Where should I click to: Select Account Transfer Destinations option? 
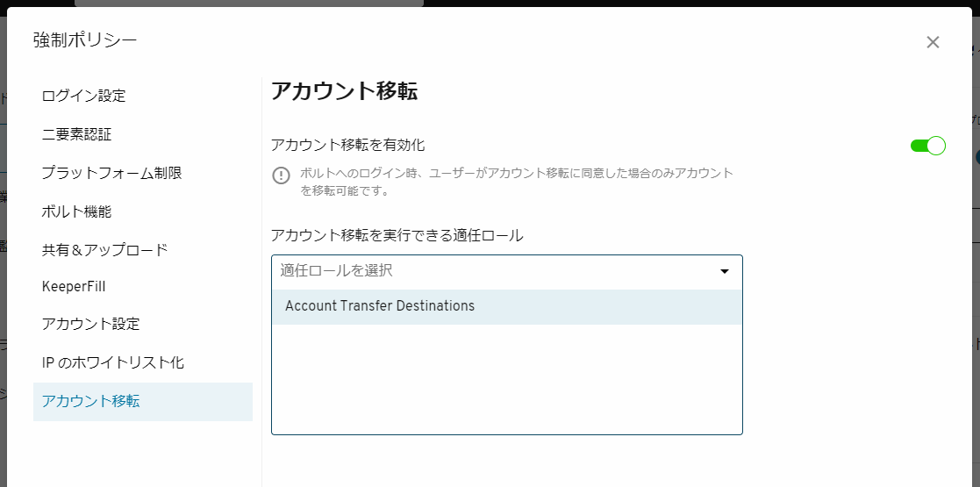pos(380,306)
